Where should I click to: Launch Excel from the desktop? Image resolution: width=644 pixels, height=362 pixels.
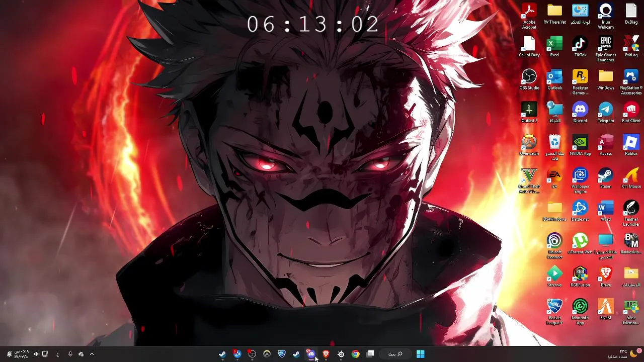554,47
